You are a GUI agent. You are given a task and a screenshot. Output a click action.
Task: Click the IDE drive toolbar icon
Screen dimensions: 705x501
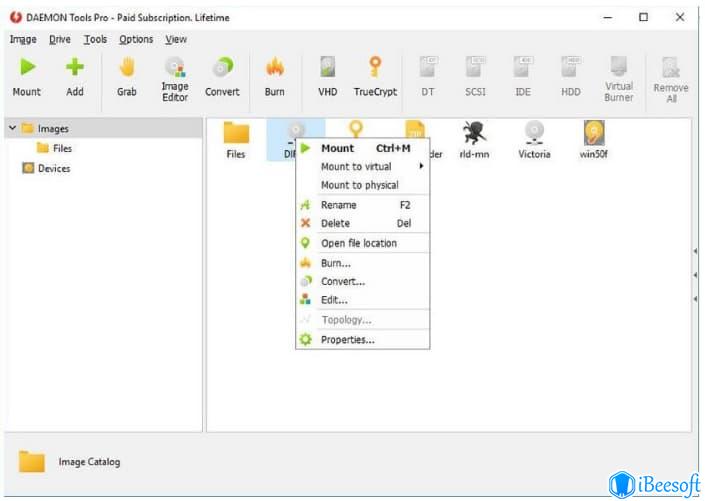coord(523,76)
